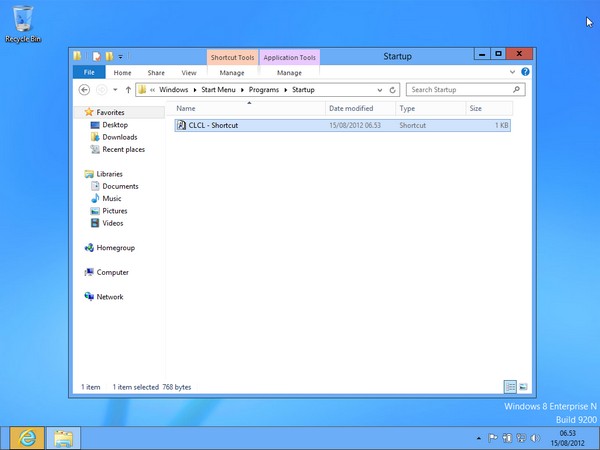Open dropdown arrow after Programs breadcrumb
The width and height of the screenshot is (600, 450).
[x=285, y=90]
